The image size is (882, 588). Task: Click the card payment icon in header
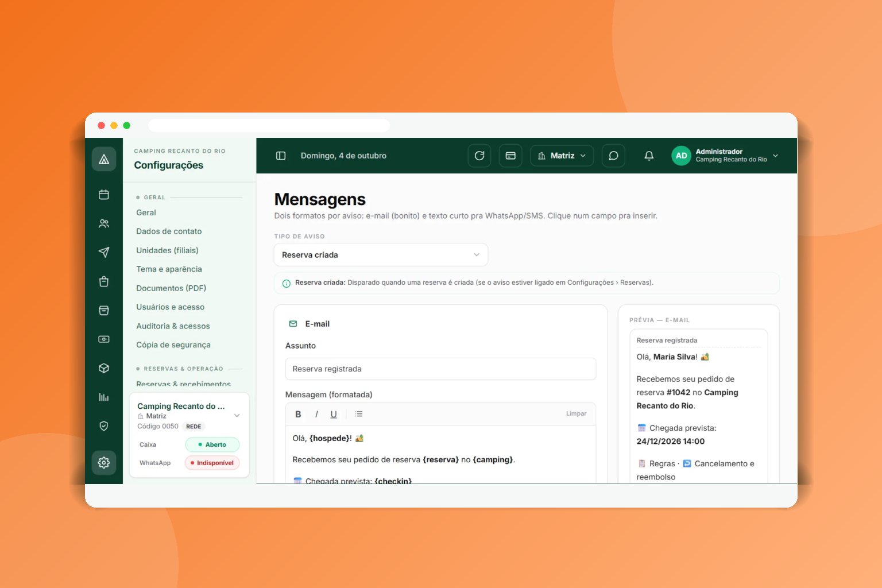coord(510,156)
